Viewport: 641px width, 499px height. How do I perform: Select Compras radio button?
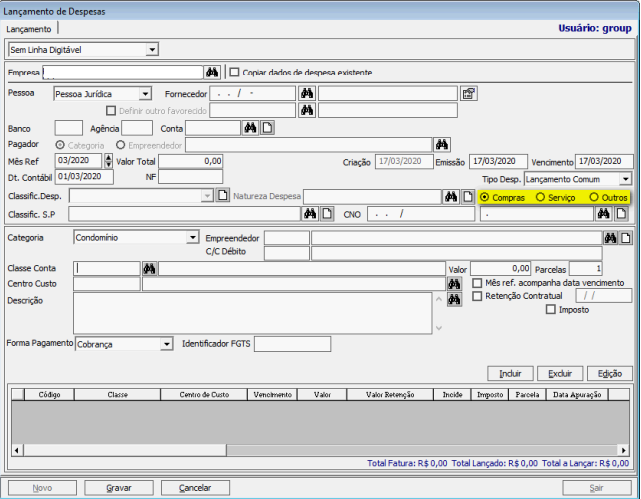click(x=485, y=197)
